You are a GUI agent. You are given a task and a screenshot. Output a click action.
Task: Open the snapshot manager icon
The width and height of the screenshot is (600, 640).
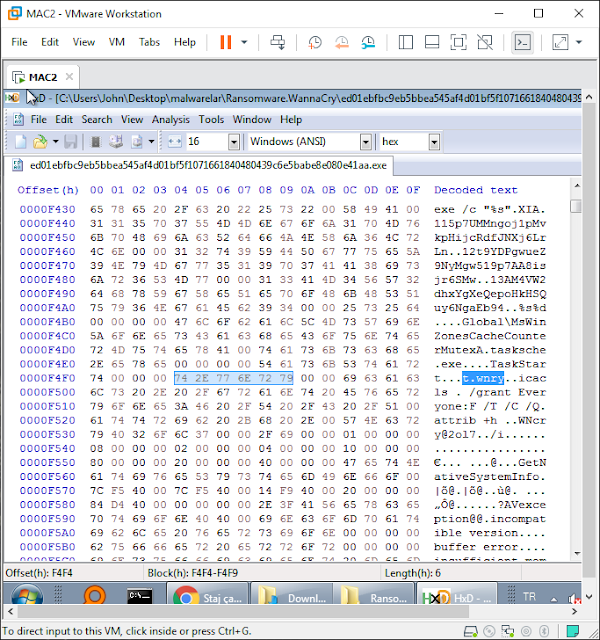point(368,42)
